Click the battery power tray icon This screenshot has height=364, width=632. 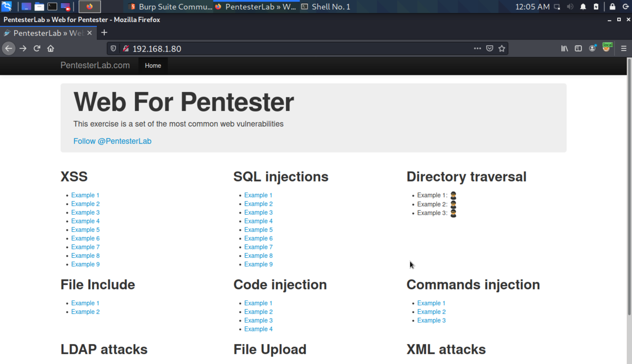point(596,7)
